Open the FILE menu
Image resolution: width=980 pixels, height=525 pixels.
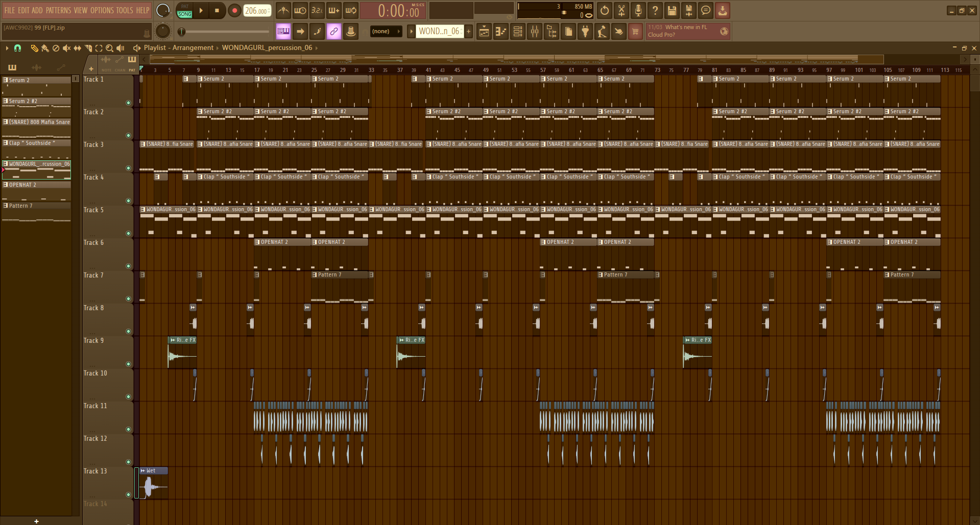[x=10, y=10]
